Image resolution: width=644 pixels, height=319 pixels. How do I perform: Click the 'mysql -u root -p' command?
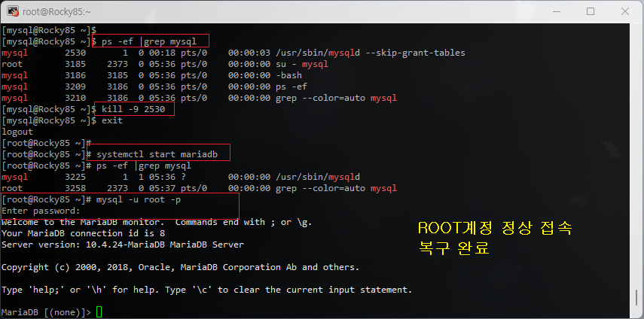coord(139,199)
